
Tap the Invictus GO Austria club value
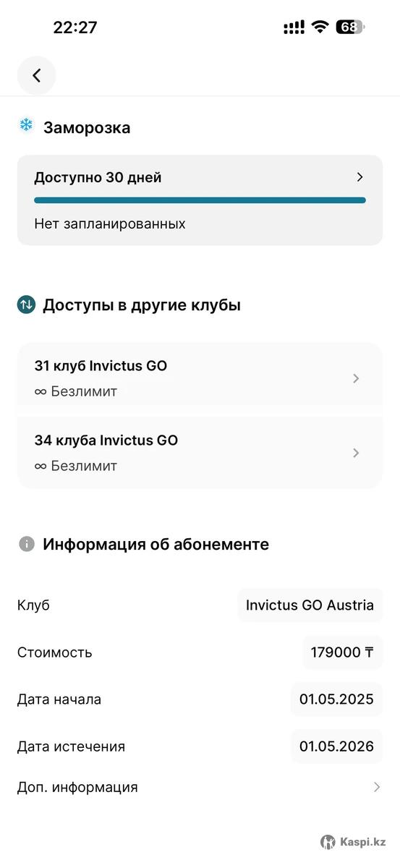310,605
